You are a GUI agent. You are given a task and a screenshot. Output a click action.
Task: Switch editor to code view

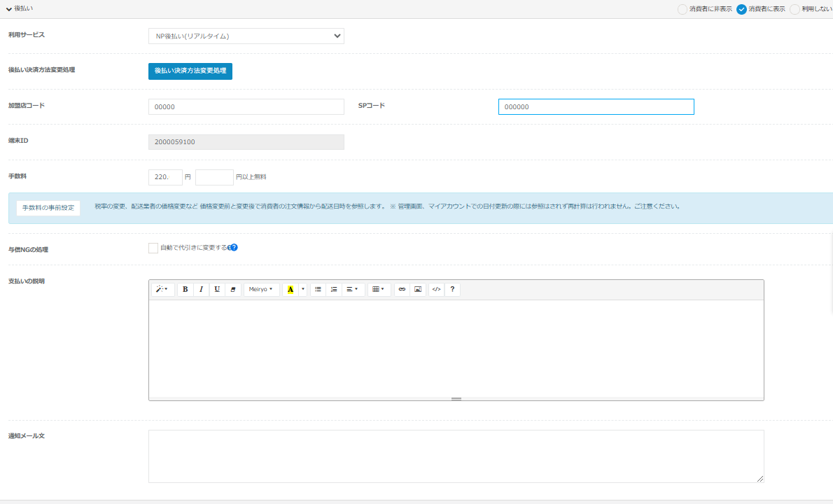436,289
